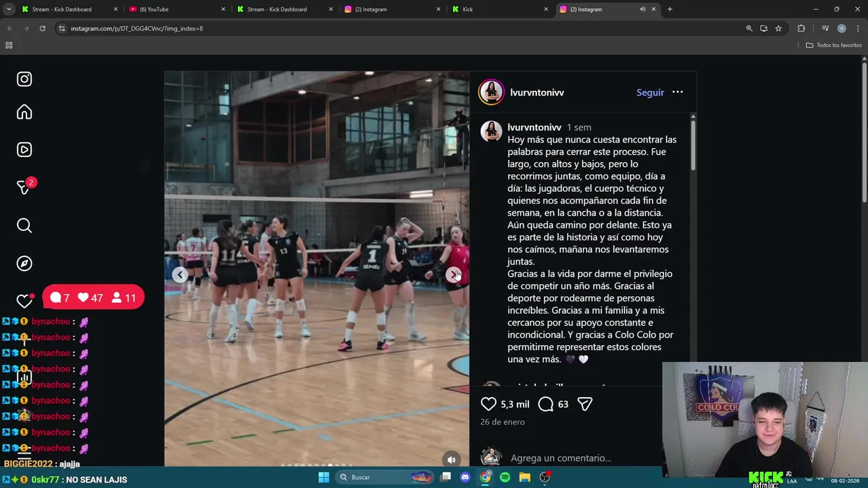Open a new browser tab
The width and height of the screenshot is (868, 488).
pyautogui.click(x=669, y=9)
